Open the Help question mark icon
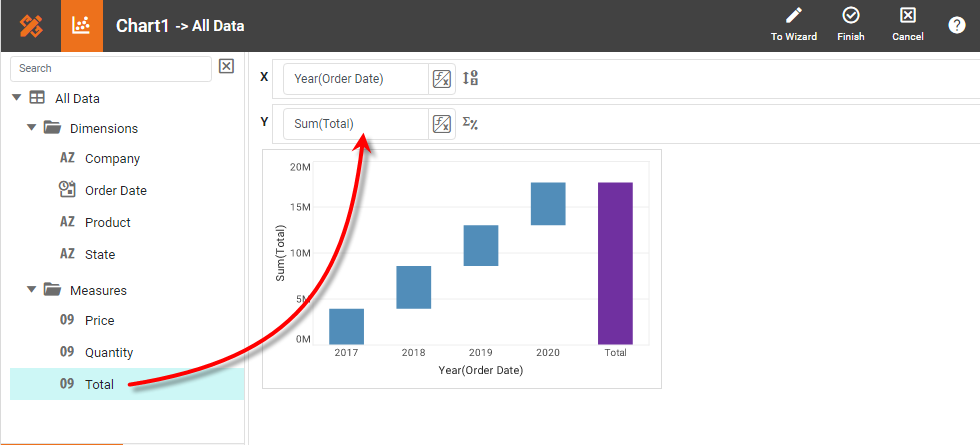 pyautogui.click(x=956, y=26)
